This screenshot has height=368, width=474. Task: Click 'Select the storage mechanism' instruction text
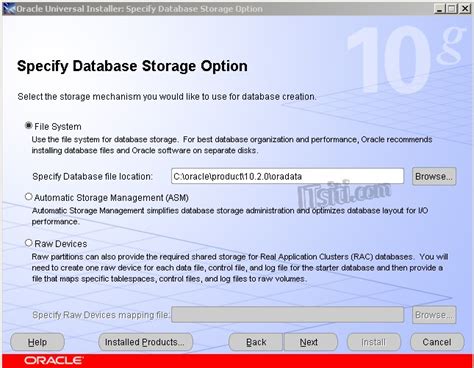point(167,97)
